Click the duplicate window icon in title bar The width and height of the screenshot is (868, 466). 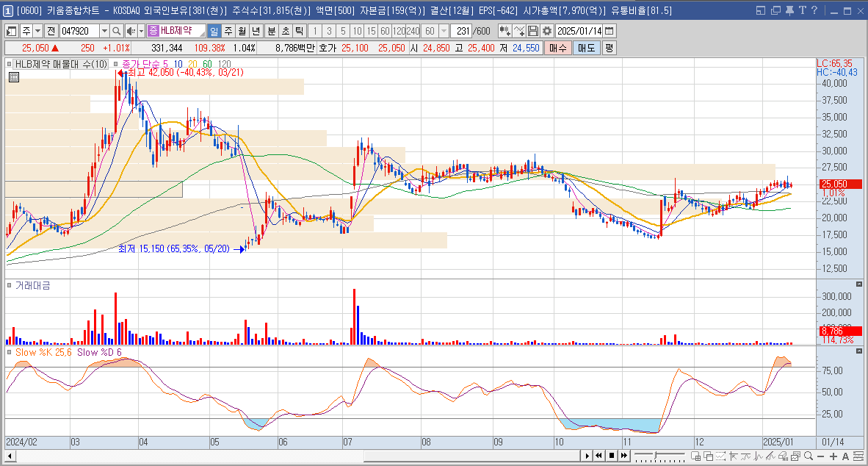point(775,10)
